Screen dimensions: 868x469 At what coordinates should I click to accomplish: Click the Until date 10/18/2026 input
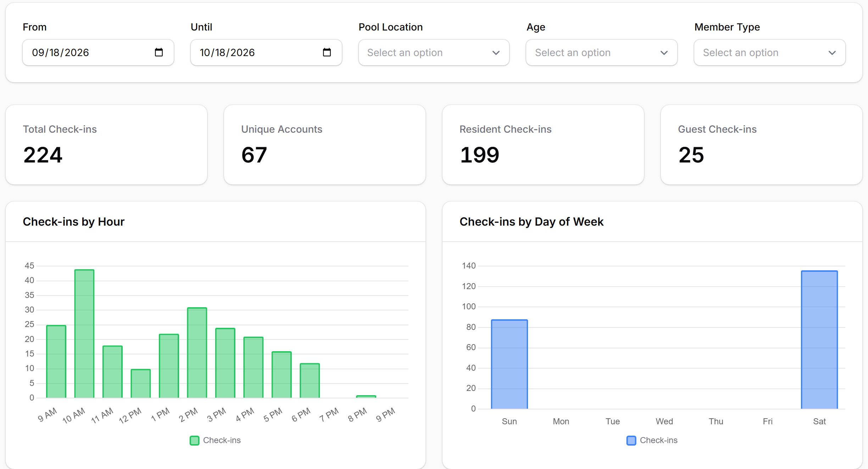(x=266, y=53)
